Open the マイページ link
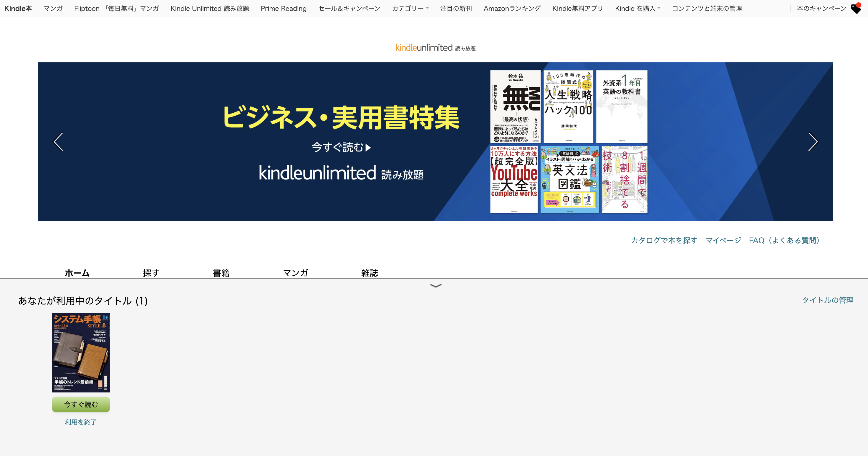The image size is (868, 456). 723,240
